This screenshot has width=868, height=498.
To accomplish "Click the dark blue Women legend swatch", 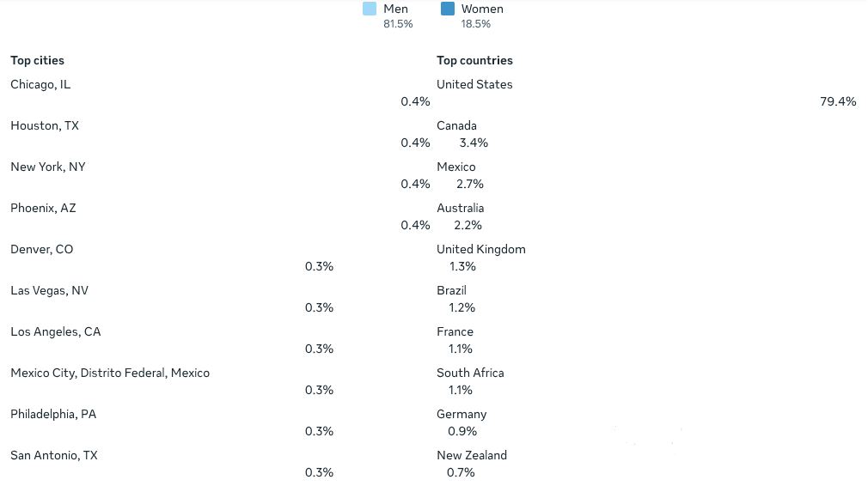I will (x=447, y=9).
